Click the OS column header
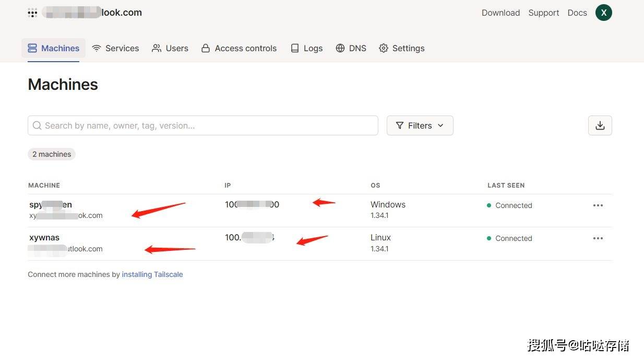This screenshot has width=644, height=359. pos(375,186)
